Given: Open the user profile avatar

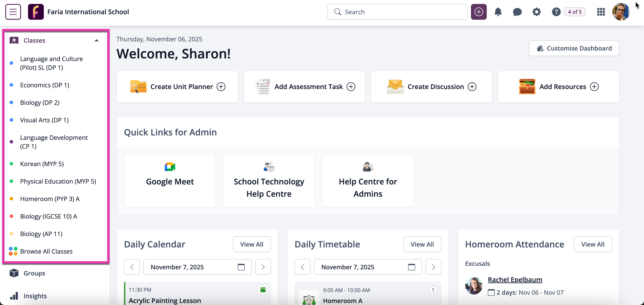Looking at the screenshot, I should [621, 12].
